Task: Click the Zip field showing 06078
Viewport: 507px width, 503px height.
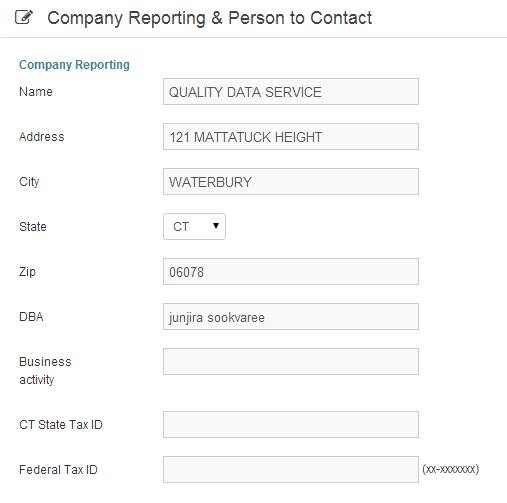Action: coord(291,272)
